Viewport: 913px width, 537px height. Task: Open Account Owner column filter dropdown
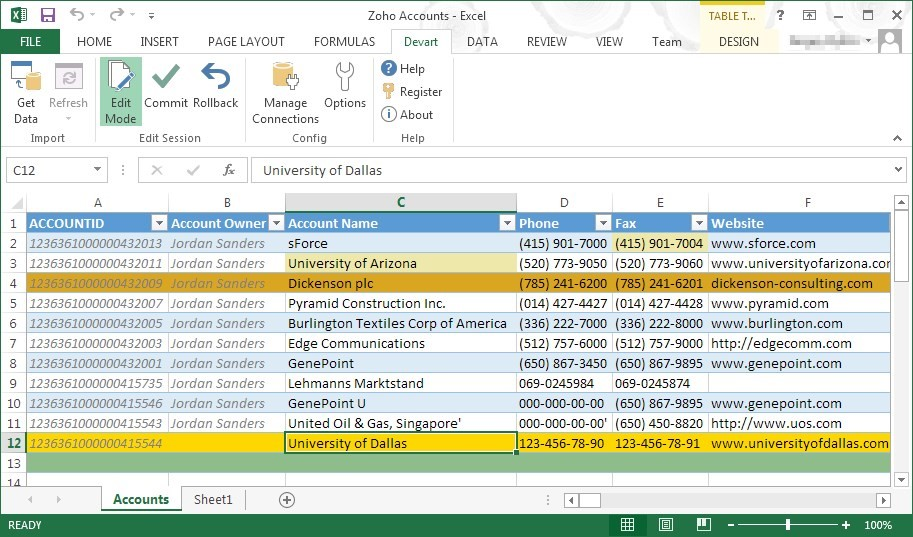pyautogui.click(x=277, y=223)
